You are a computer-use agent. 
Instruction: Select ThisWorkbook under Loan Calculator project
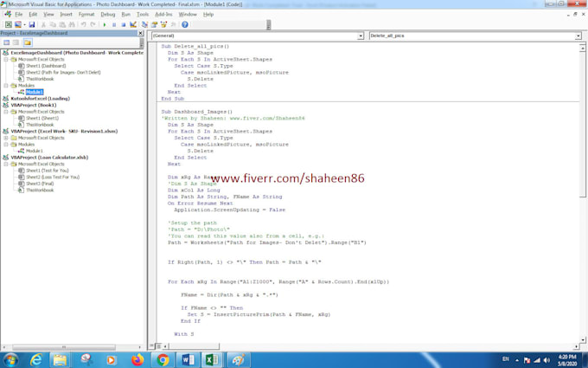[40, 190]
